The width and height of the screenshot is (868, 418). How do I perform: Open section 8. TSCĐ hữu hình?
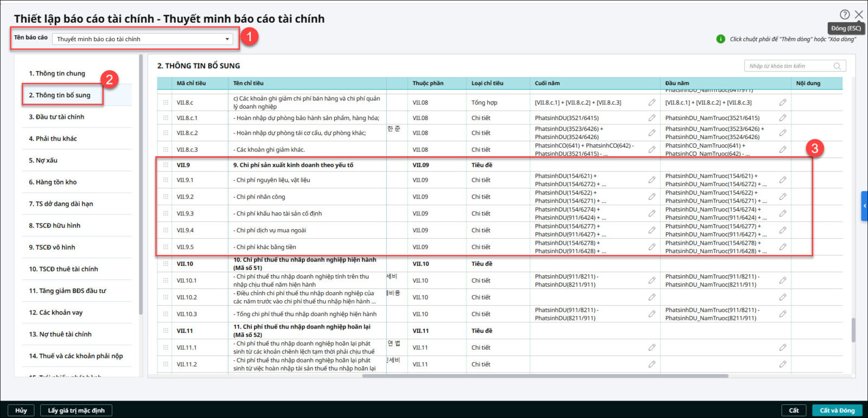76,225
